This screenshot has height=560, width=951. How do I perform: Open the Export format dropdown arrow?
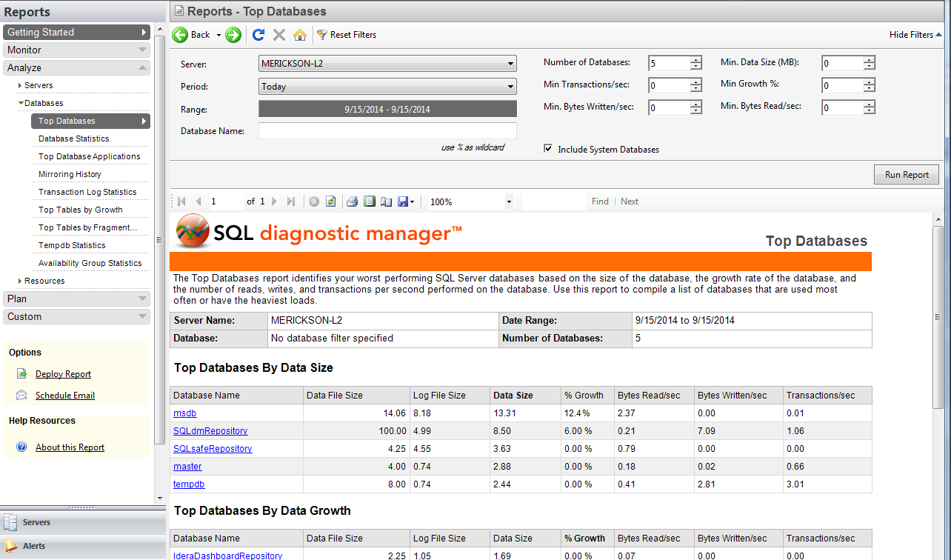pos(412,202)
